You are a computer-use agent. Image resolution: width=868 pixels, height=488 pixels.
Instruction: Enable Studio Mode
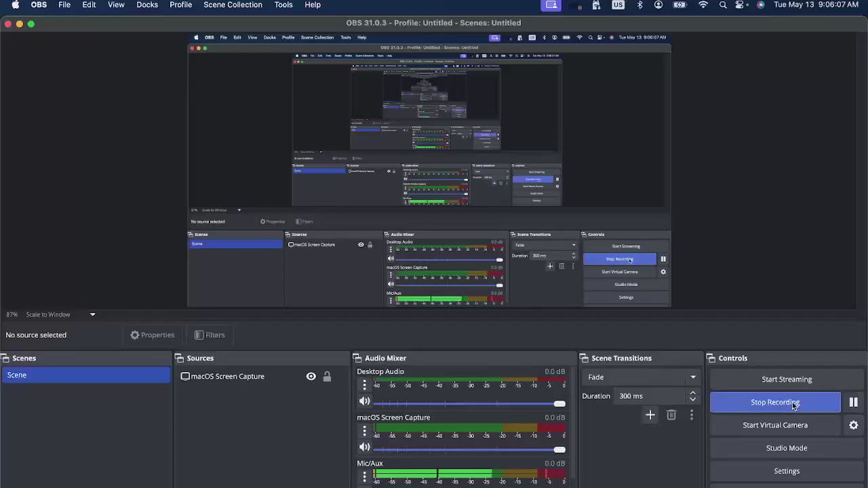point(787,448)
